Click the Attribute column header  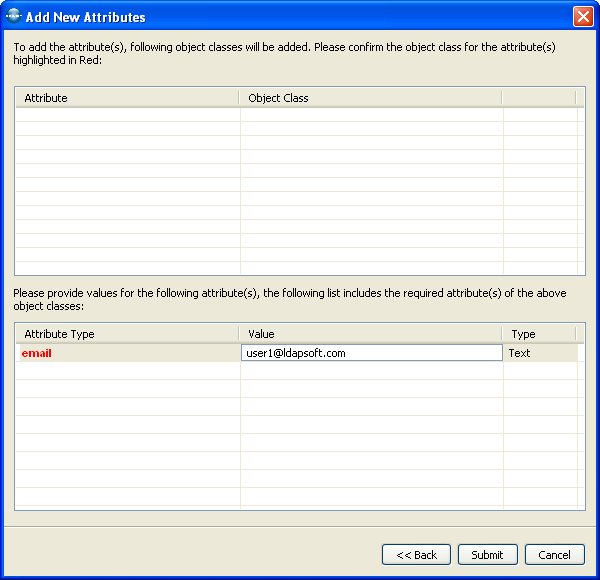(127, 98)
